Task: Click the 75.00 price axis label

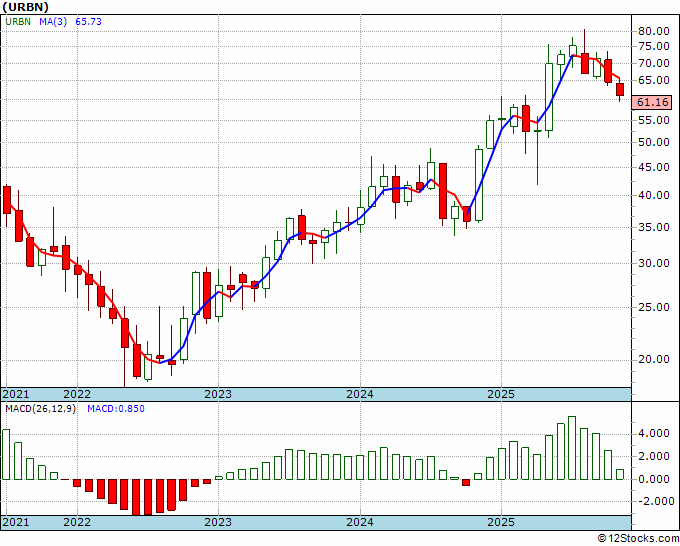Action: [x=654, y=46]
